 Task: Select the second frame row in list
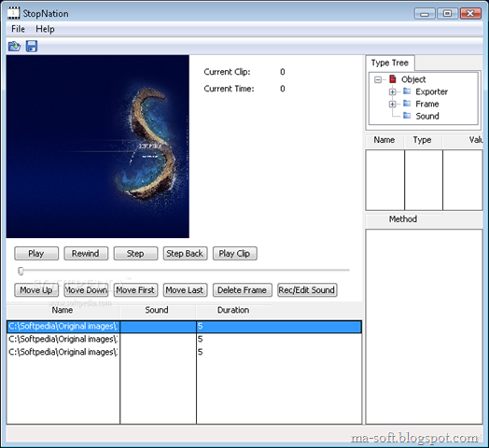click(184, 339)
